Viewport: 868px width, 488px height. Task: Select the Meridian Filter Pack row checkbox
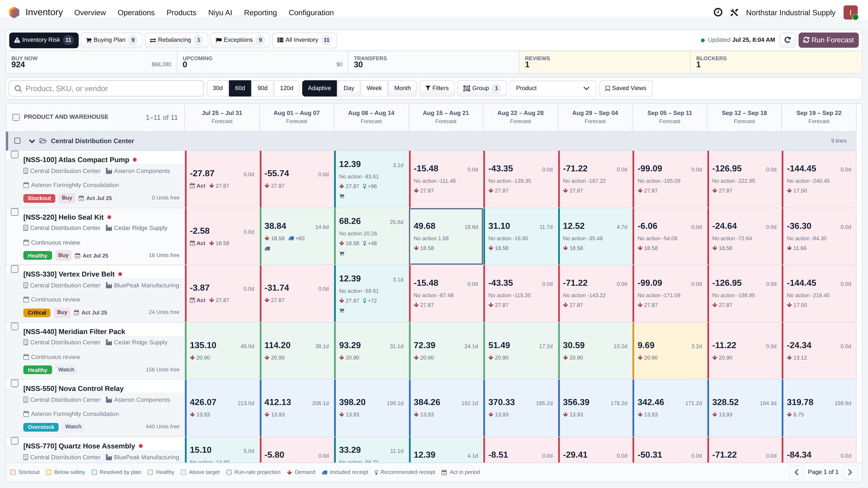click(15, 326)
